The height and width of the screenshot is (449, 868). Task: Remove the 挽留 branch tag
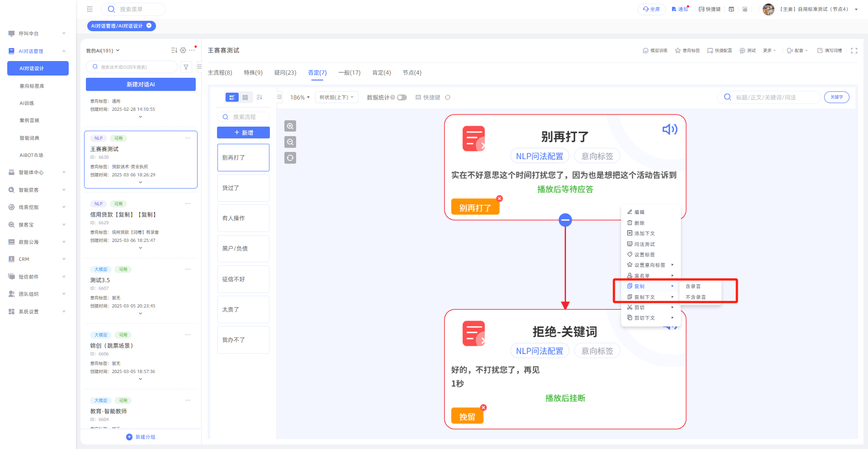pyautogui.click(x=483, y=407)
